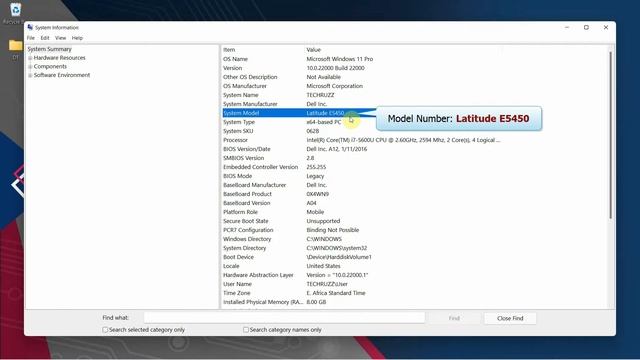
Task: Click the Close Find button
Action: (510, 318)
